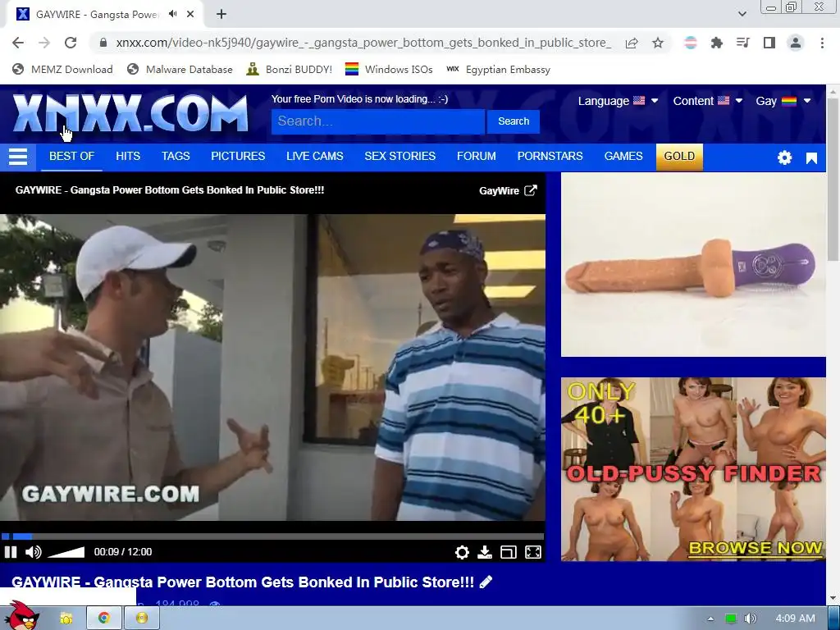Open the site hamburger menu
The height and width of the screenshot is (630, 840).
click(x=18, y=157)
